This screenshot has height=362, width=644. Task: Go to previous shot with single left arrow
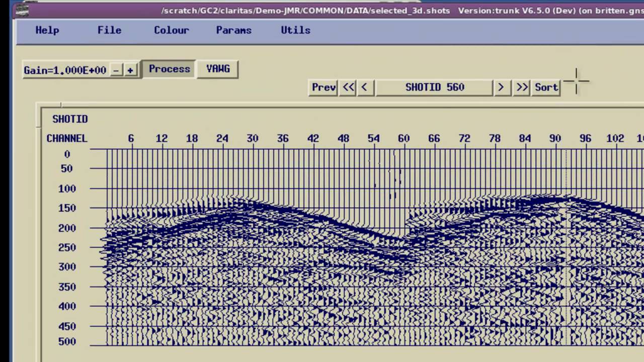364,87
